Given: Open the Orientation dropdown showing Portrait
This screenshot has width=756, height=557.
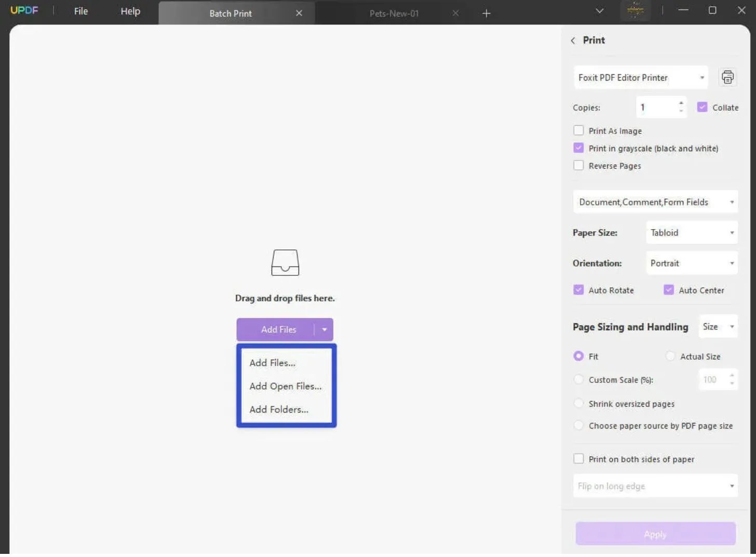Looking at the screenshot, I should [x=691, y=263].
